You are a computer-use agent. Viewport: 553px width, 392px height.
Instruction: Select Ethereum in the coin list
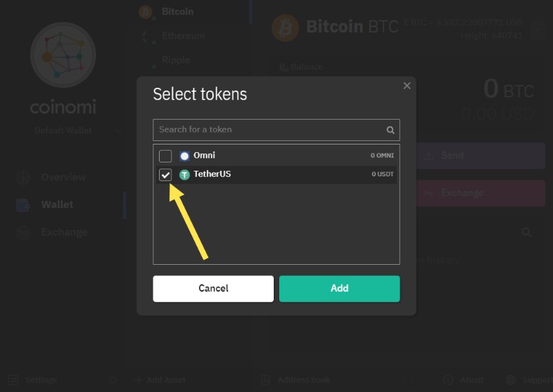(x=183, y=36)
